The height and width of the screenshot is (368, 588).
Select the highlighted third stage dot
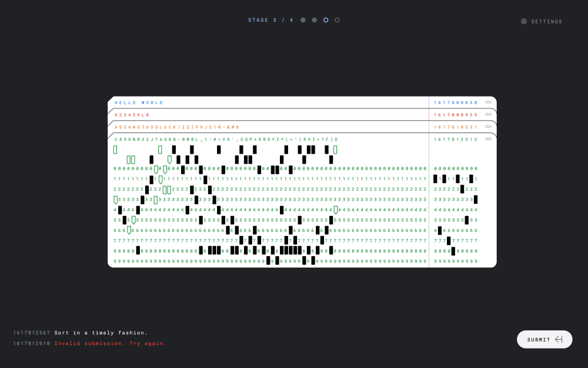pos(326,20)
